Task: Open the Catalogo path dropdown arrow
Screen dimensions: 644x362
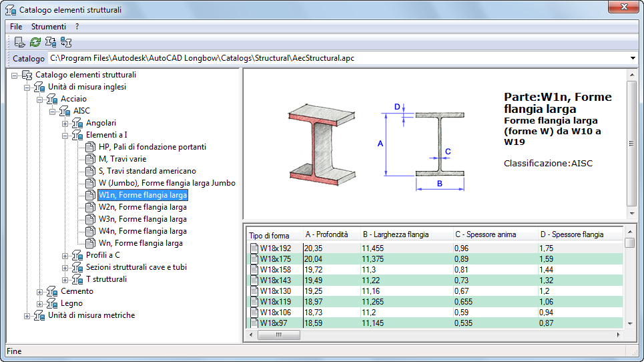Action: (633, 58)
